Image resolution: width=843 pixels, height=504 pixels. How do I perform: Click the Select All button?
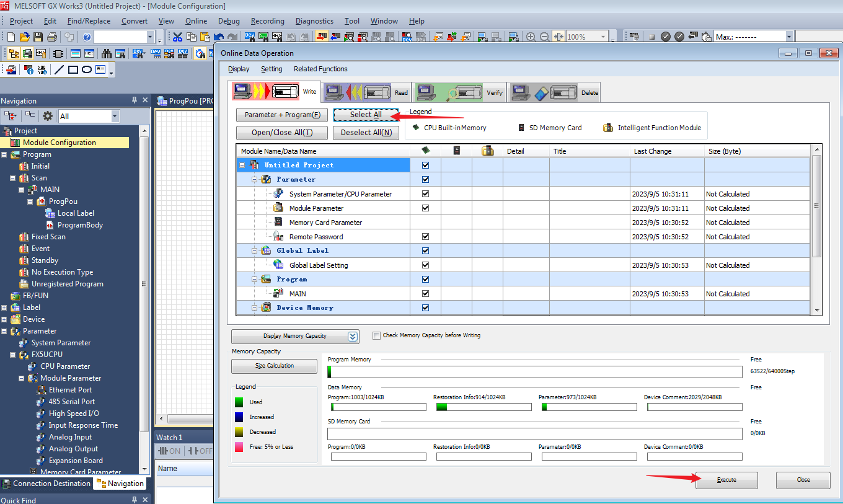(x=366, y=114)
